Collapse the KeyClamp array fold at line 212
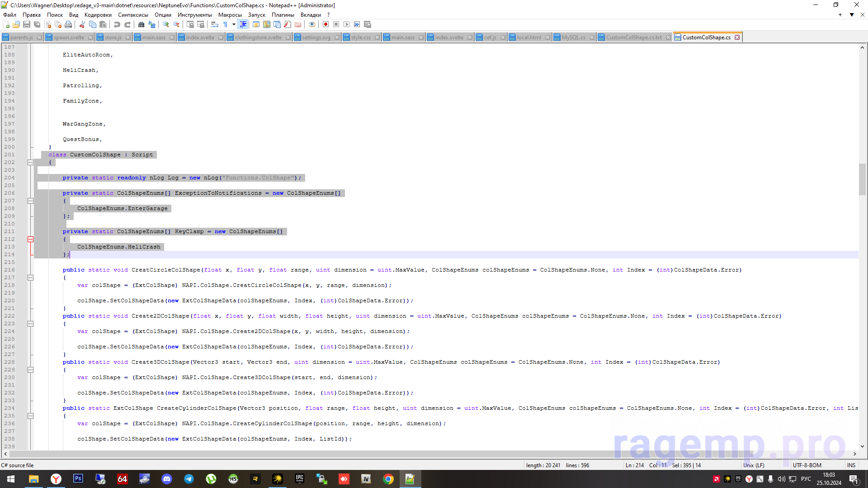Viewport: 868px width, 488px height. [30, 239]
